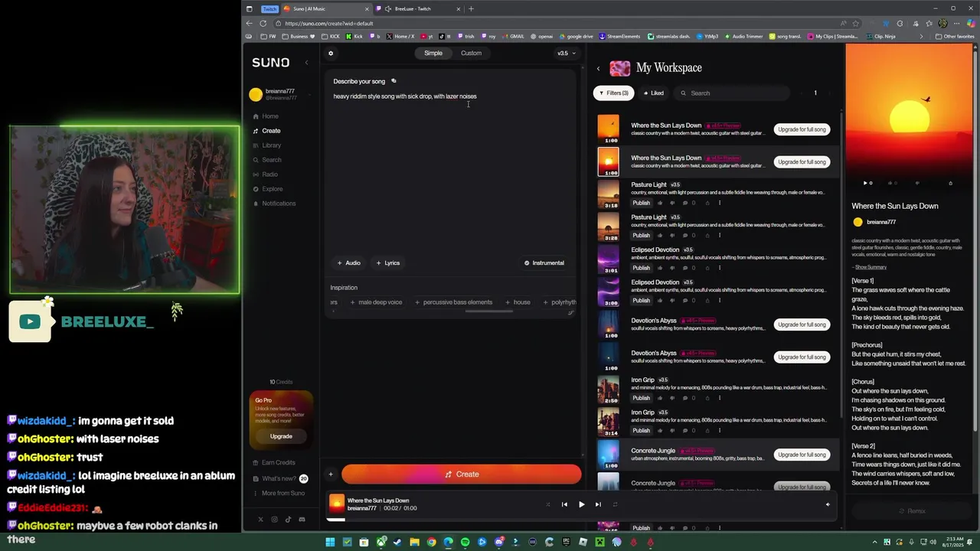Screen dimensions: 980x551
Task: Expand Show Summary in song details
Action: click(871, 267)
